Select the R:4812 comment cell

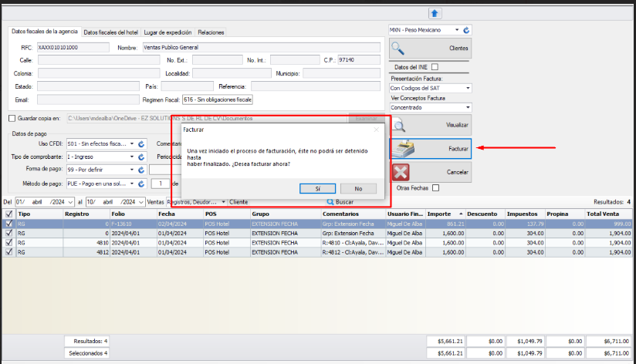click(x=354, y=252)
